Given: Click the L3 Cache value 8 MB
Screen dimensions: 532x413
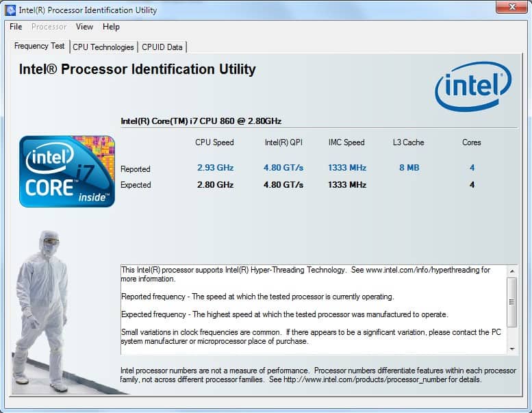Looking at the screenshot, I should (x=409, y=168).
